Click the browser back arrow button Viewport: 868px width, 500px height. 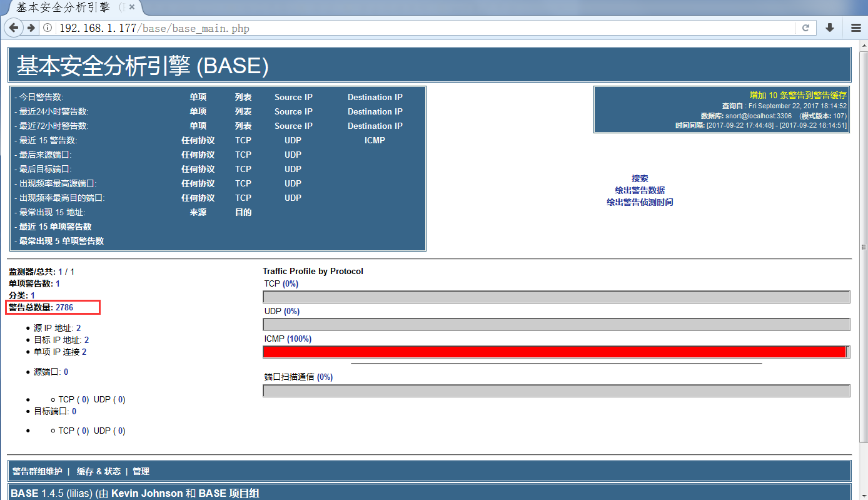(x=13, y=28)
